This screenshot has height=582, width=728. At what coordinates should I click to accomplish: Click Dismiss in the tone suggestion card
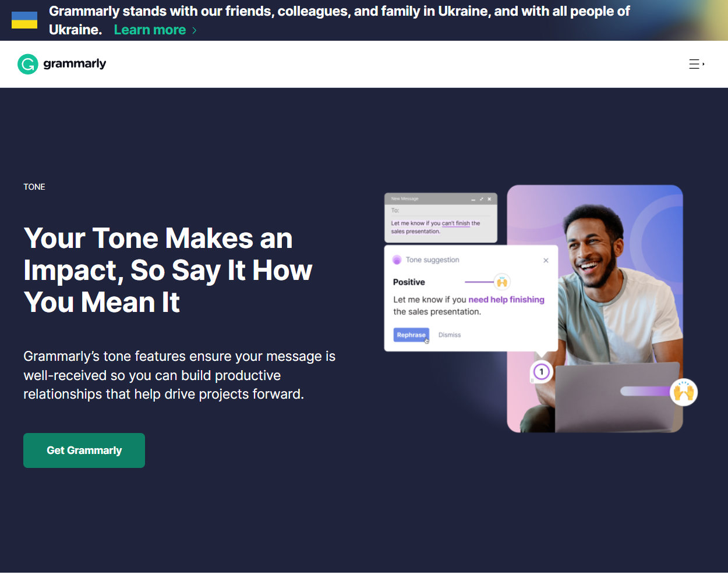point(449,335)
